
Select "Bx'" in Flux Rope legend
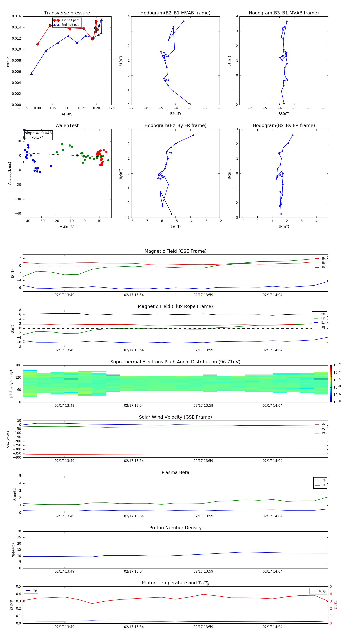click(320, 314)
